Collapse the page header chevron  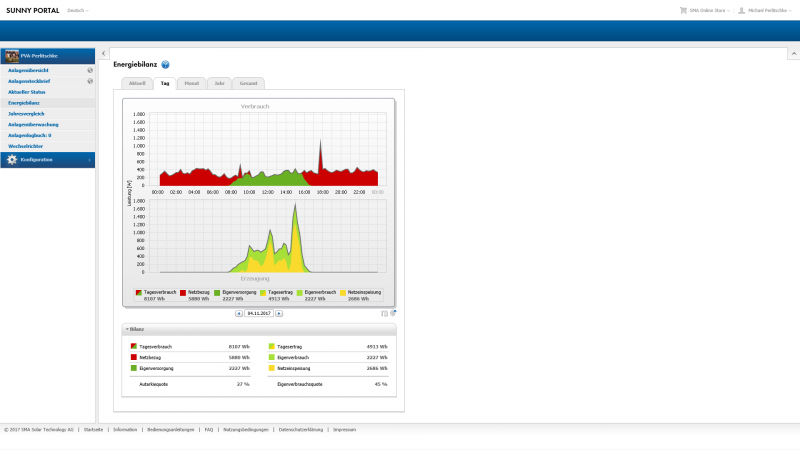[794, 53]
